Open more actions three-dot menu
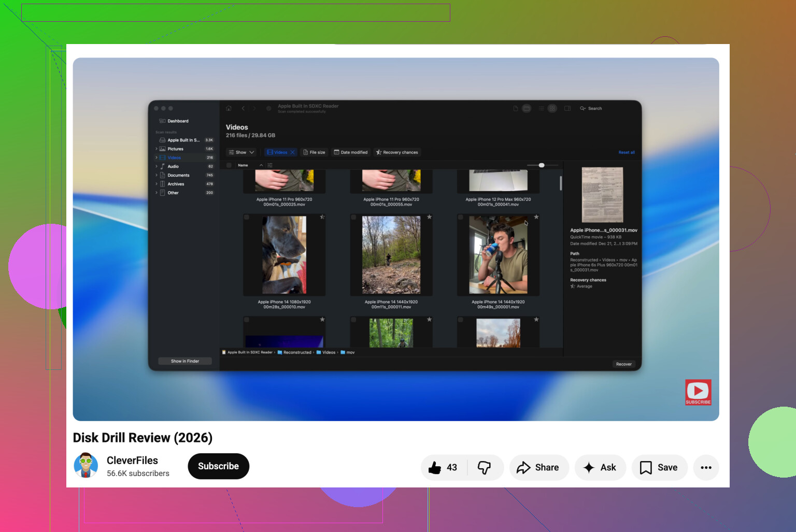 click(x=706, y=467)
